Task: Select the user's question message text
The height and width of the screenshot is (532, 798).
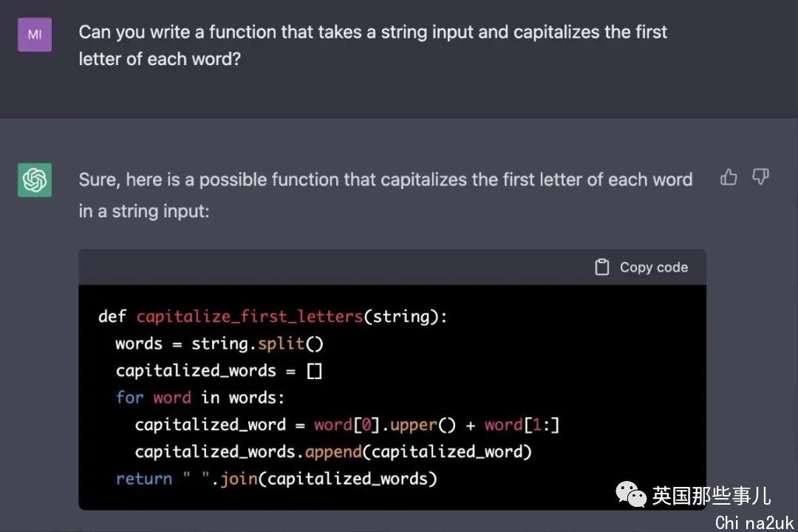Action: pyautogui.click(x=372, y=45)
